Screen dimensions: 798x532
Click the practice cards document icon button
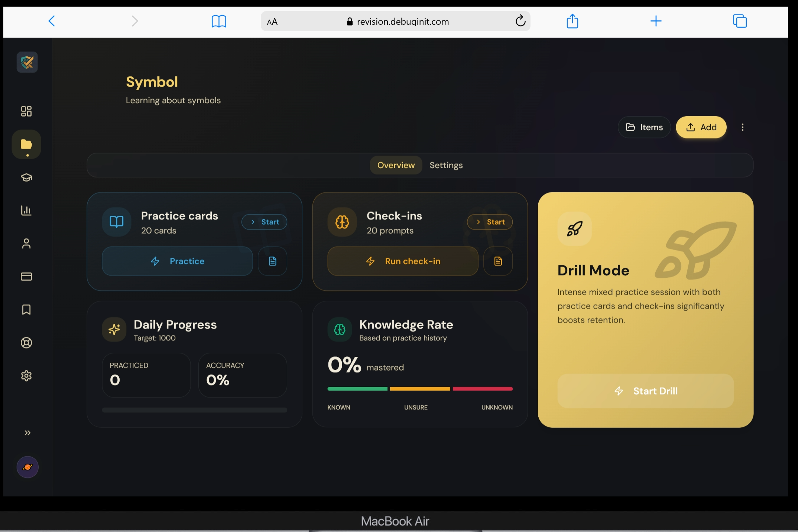tap(272, 261)
